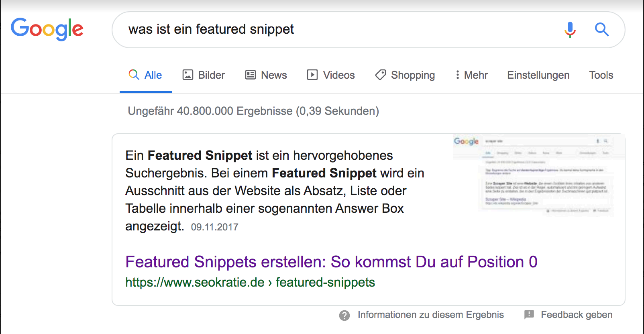Click the Shopping tag icon
Viewport: 644px width, 334px height.
pyautogui.click(x=380, y=75)
